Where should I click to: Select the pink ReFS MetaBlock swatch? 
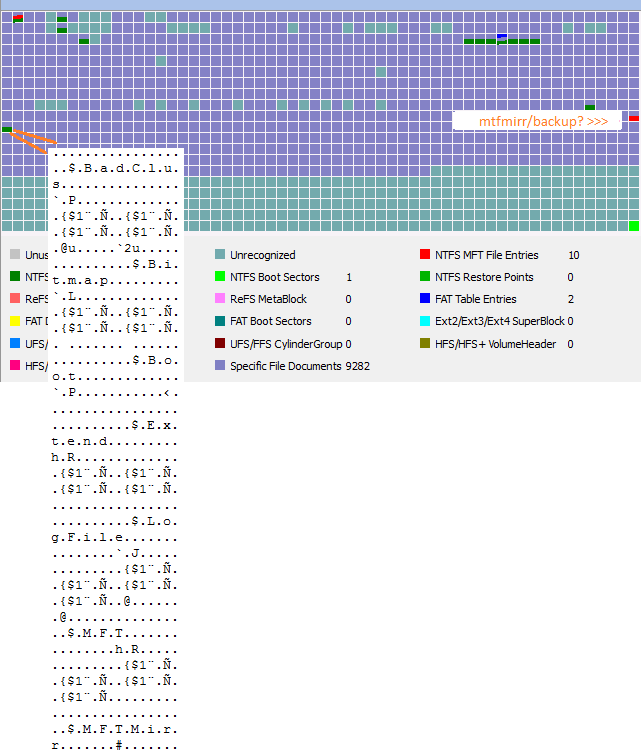coord(220,299)
